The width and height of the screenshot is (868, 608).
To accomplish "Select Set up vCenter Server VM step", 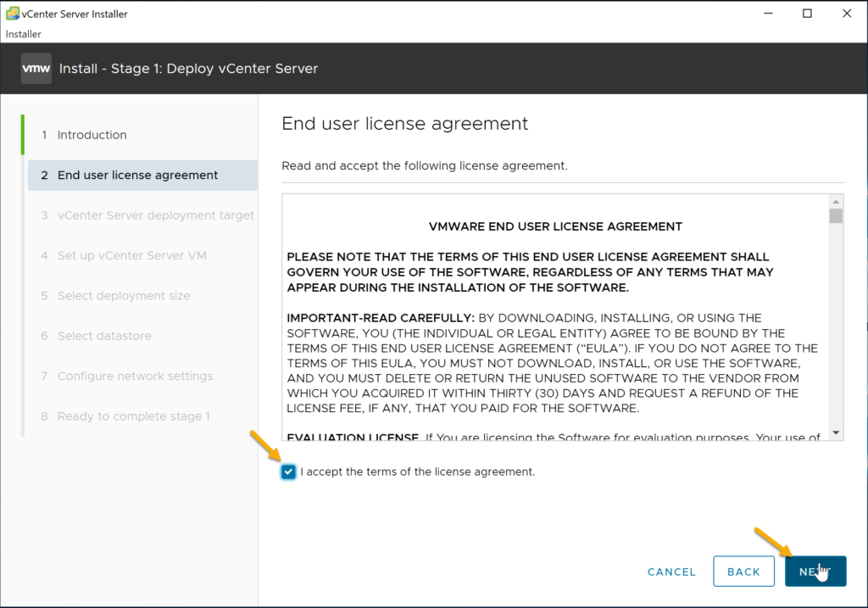I will (131, 255).
